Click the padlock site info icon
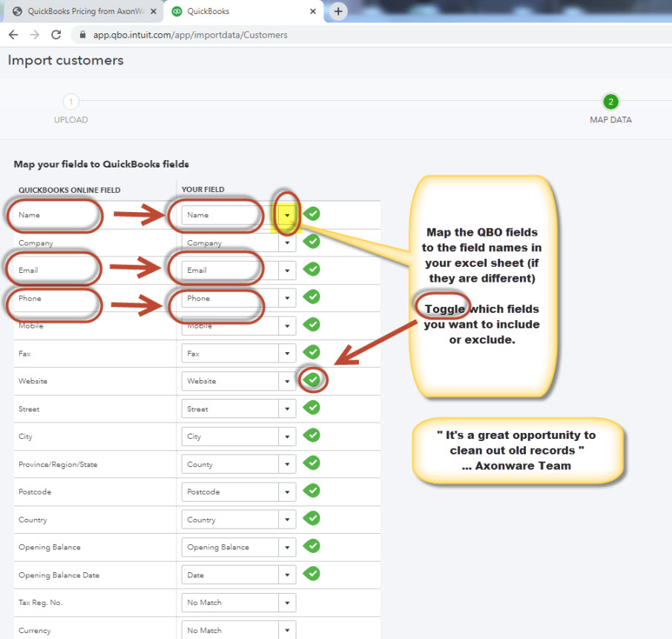The width and height of the screenshot is (672, 639). pyautogui.click(x=83, y=35)
